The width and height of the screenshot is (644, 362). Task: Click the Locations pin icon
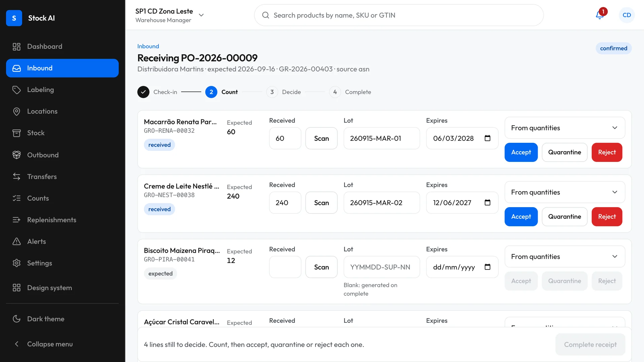16,111
